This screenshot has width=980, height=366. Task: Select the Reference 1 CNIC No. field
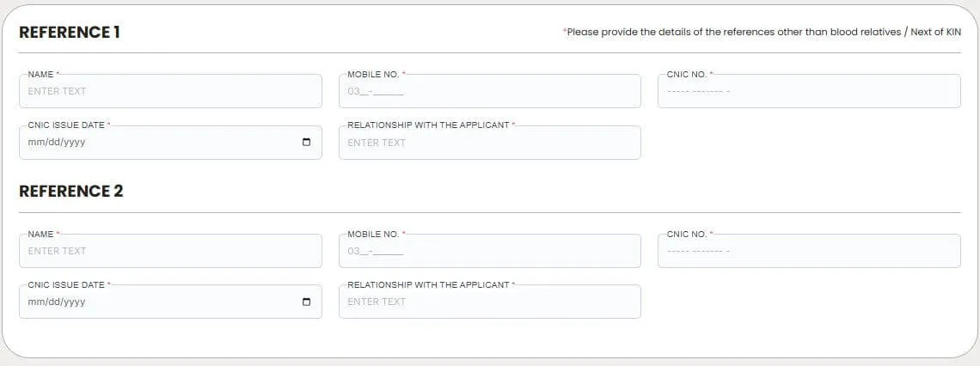click(809, 91)
